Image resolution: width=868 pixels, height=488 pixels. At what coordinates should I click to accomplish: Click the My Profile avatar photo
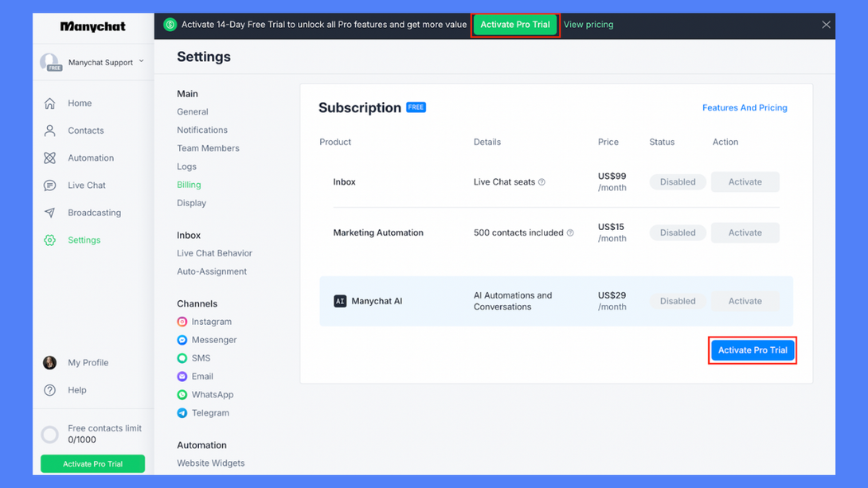[50, 362]
